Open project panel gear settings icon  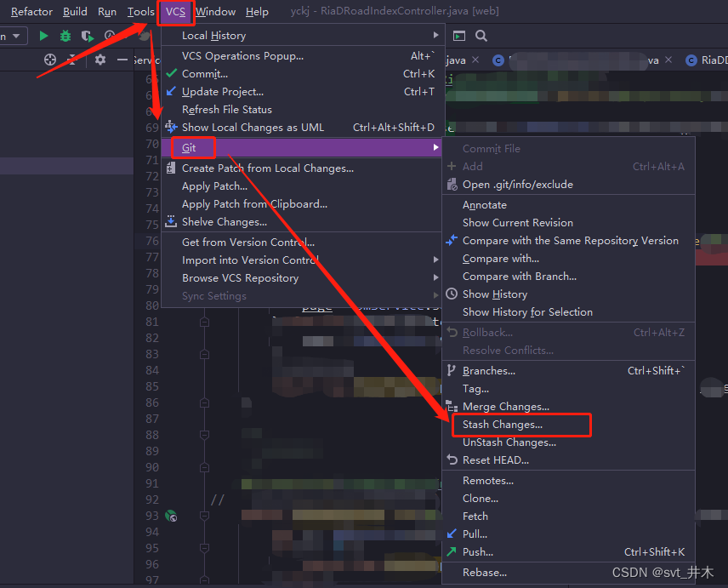100,60
